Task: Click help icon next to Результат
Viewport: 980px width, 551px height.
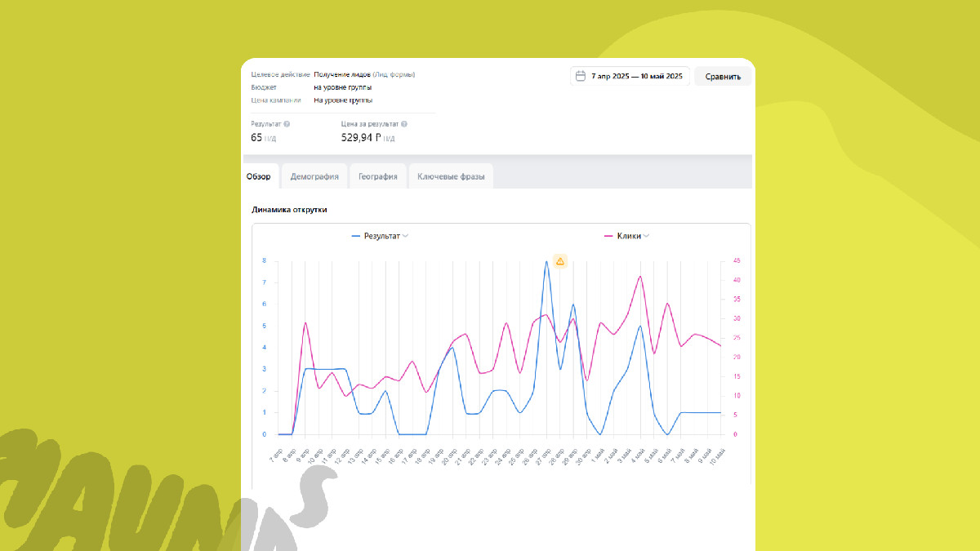Action: click(287, 124)
